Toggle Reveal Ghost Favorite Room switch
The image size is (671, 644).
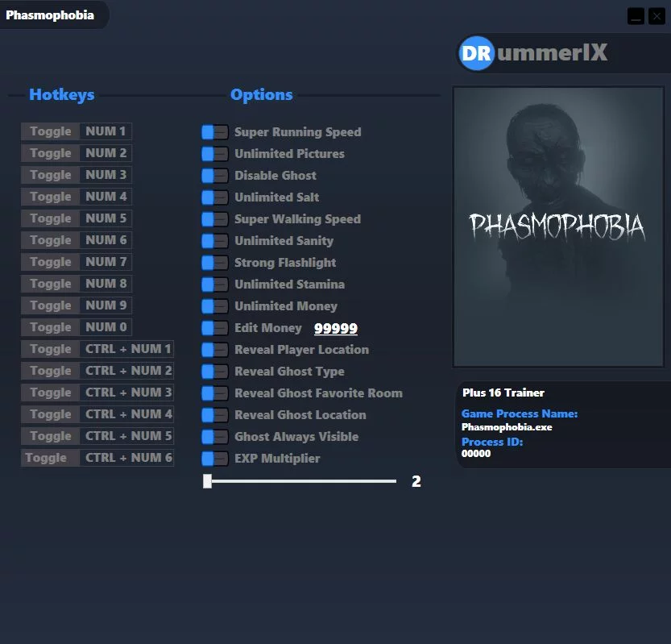tap(215, 393)
